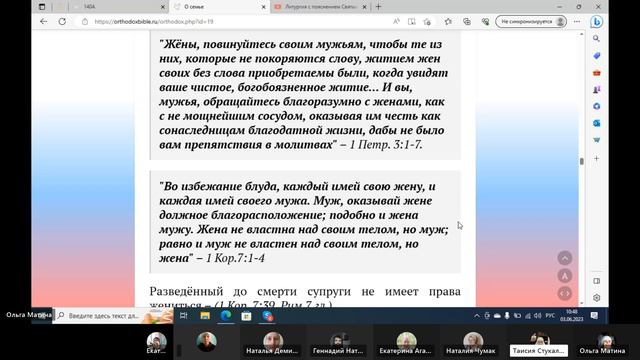Click the "1 Кор.7:1-4" reference
The image size is (640, 360).
pos(235,258)
